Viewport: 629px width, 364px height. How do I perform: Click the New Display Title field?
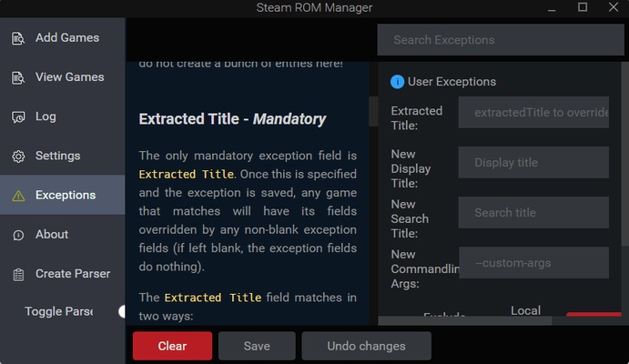coord(533,162)
